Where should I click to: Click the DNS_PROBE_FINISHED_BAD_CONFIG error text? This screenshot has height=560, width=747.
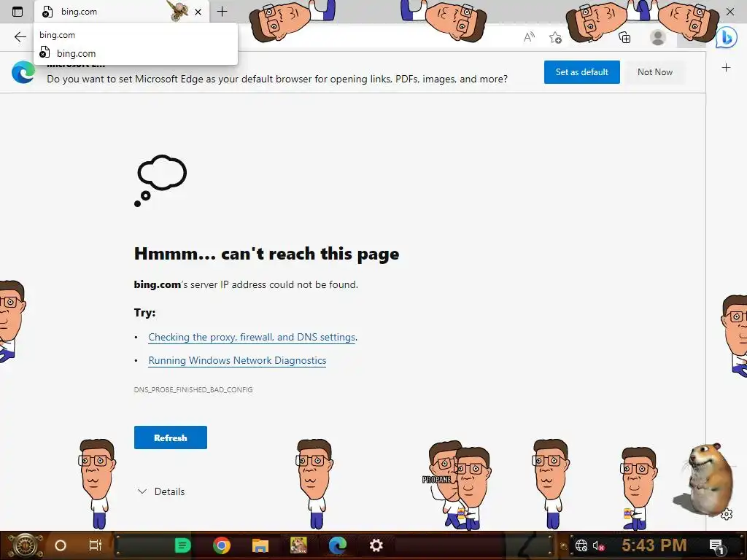193,389
